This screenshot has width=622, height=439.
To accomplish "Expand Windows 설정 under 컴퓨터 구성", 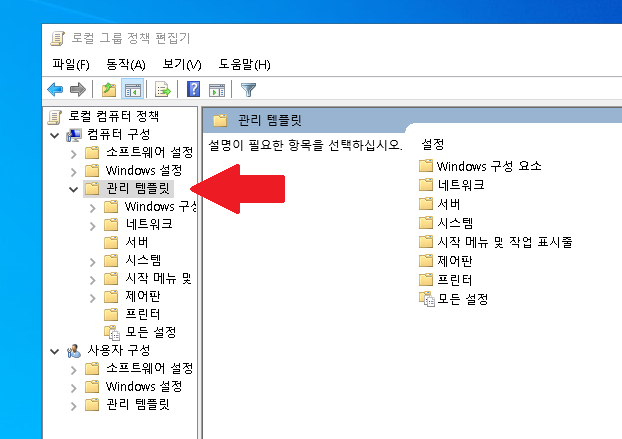I will [x=74, y=172].
